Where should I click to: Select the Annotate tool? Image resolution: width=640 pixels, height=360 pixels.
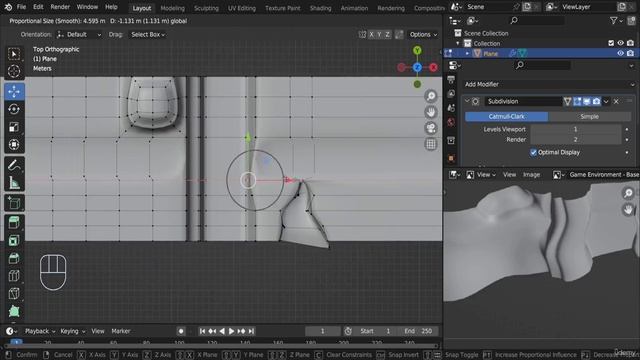tap(14, 165)
